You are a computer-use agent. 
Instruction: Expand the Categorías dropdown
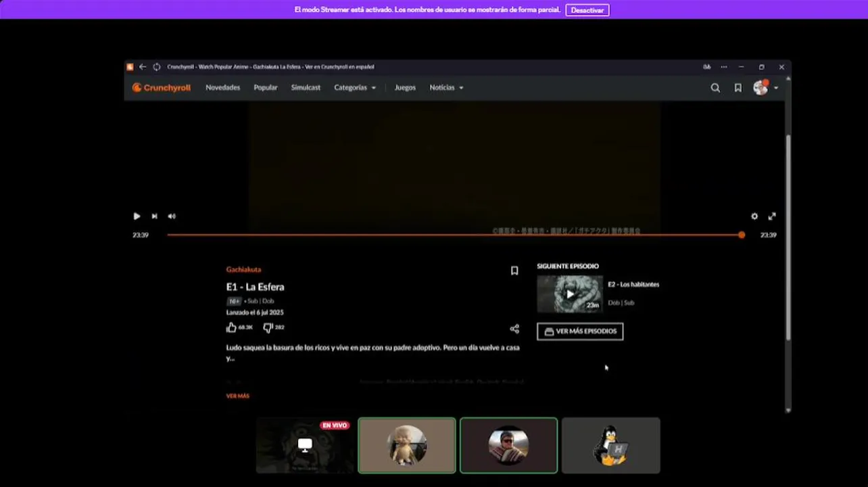click(x=355, y=87)
